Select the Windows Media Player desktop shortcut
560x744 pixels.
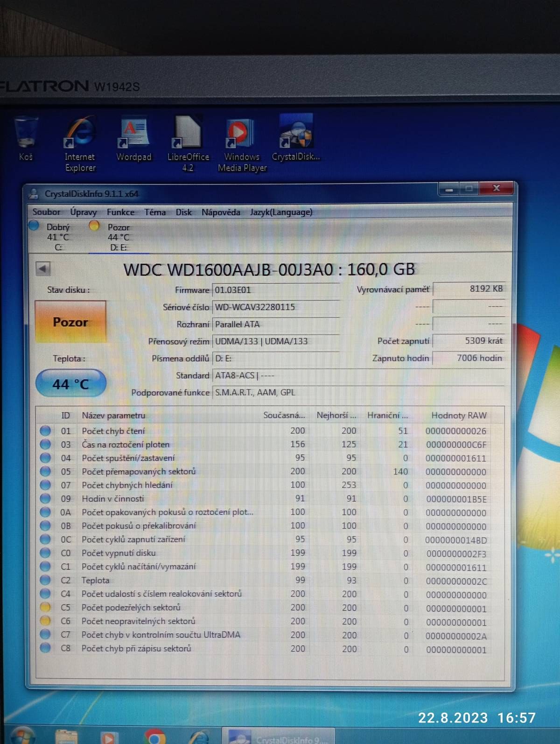point(242,145)
